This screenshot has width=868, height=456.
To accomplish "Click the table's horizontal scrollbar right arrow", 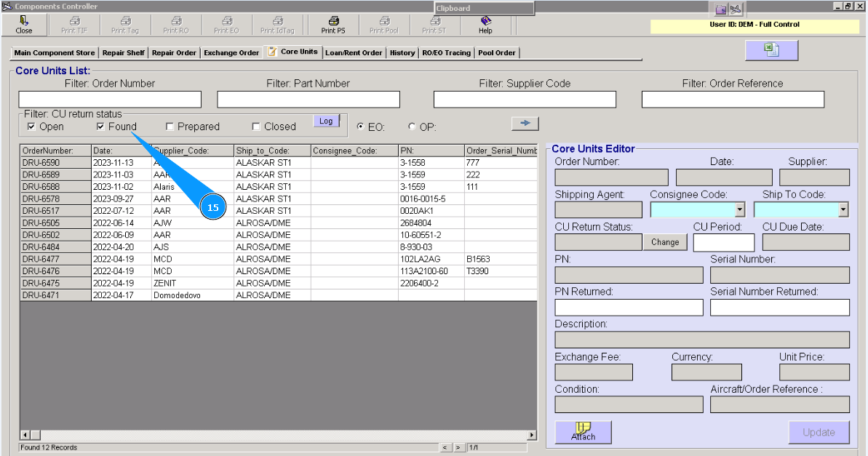I will (x=532, y=435).
